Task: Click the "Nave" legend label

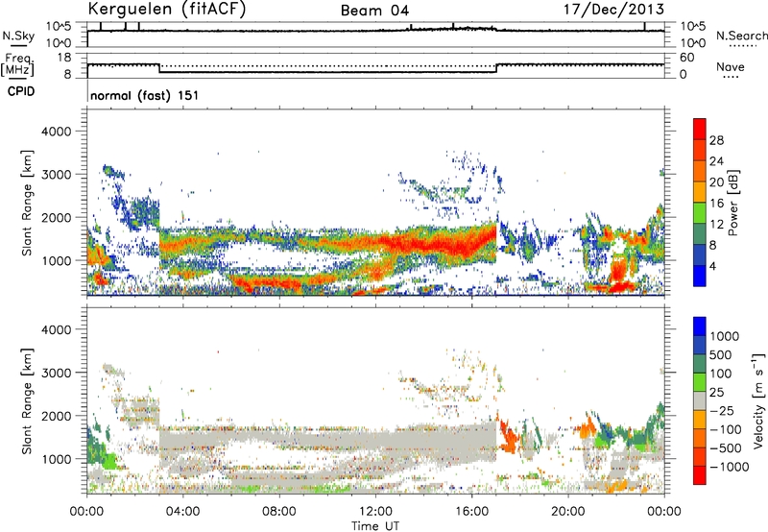Action: [730, 66]
